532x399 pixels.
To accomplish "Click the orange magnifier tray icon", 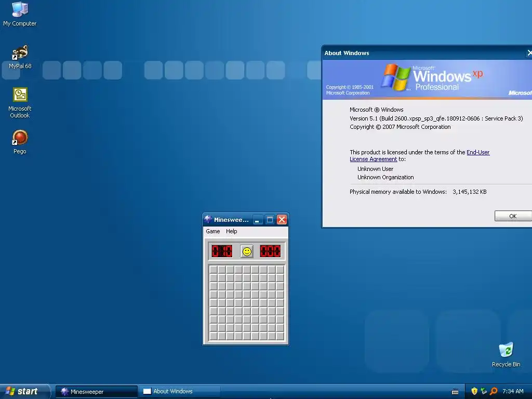I will tap(494, 391).
